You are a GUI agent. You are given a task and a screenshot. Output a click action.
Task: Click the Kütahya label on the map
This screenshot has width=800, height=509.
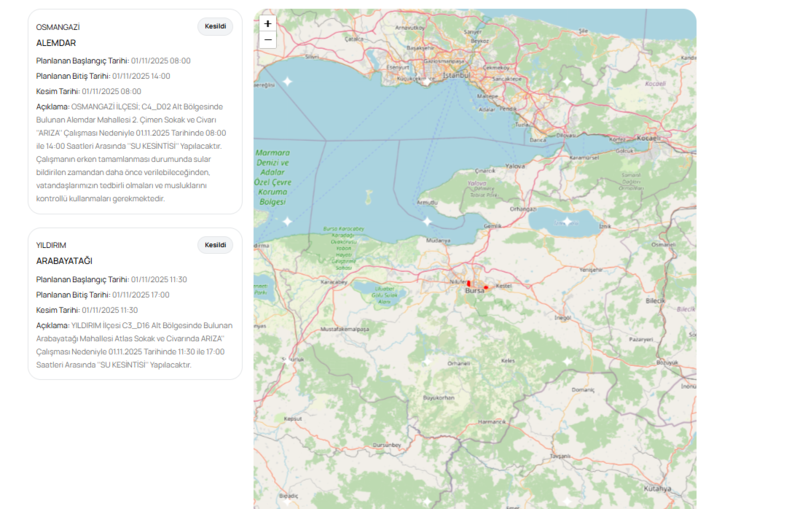pos(657,488)
